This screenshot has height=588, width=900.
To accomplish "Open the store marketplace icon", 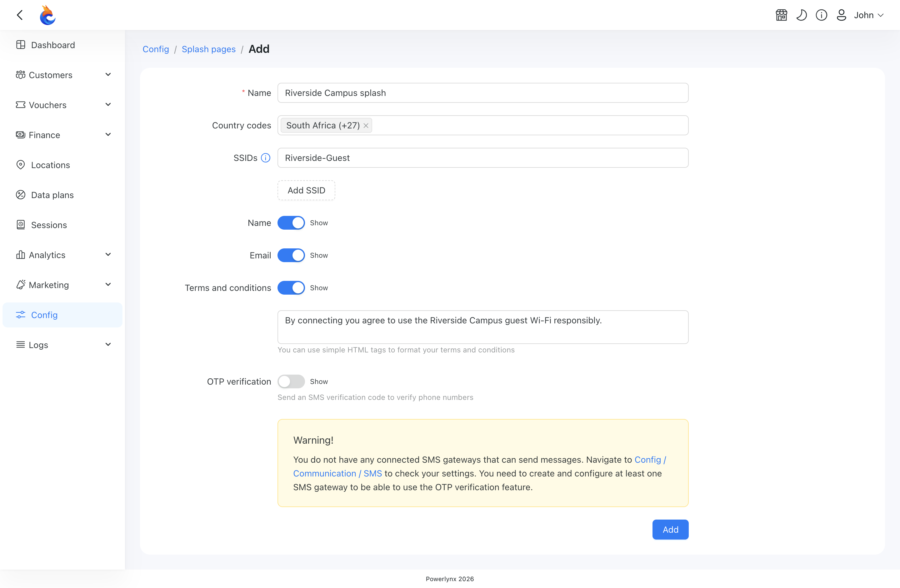I will (781, 15).
